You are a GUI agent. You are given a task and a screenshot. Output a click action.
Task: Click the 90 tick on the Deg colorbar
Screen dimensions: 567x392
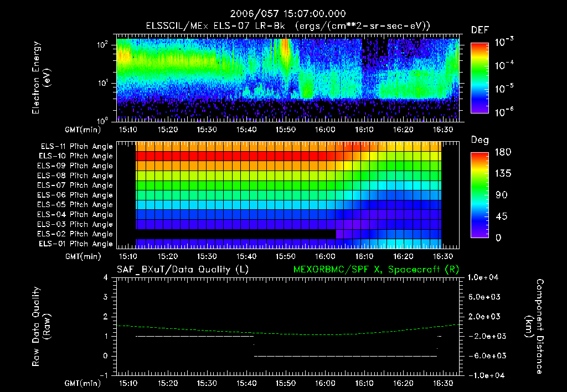(501, 195)
